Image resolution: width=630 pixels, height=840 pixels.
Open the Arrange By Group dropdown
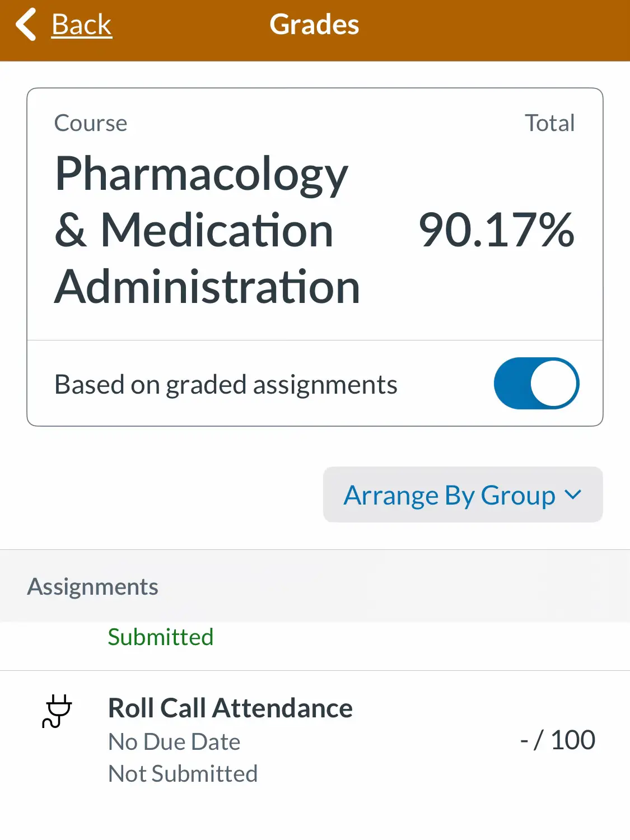click(x=463, y=495)
